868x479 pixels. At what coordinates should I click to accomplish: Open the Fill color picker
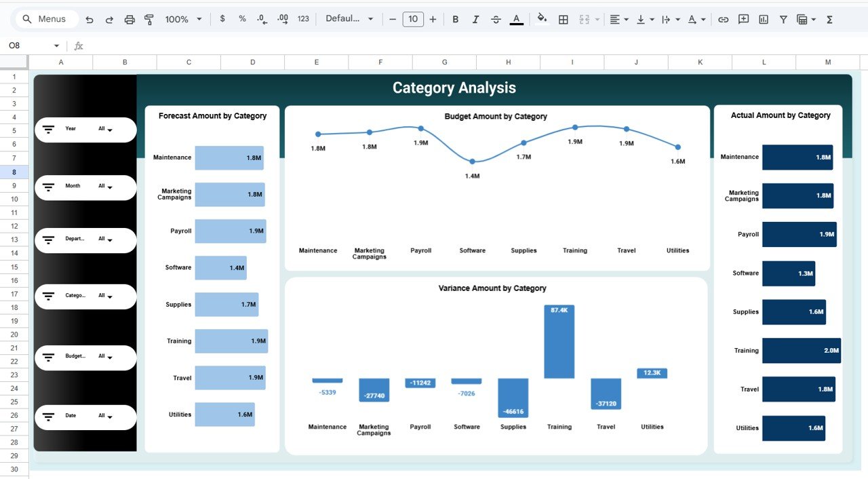[541, 19]
